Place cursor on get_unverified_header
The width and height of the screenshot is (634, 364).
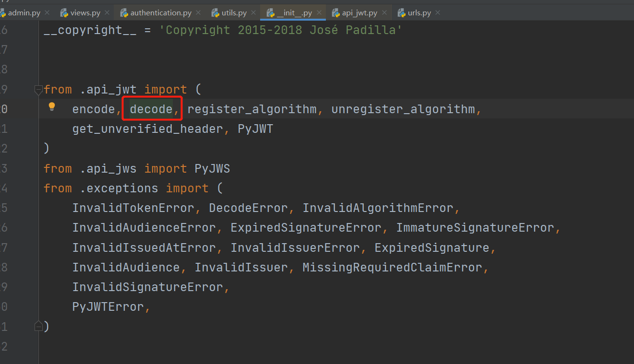coord(148,129)
